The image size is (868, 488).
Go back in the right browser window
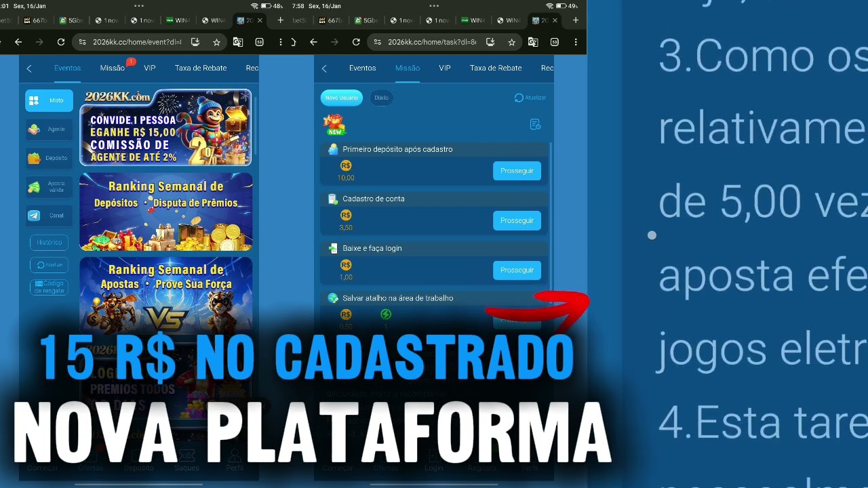(313, 42)
